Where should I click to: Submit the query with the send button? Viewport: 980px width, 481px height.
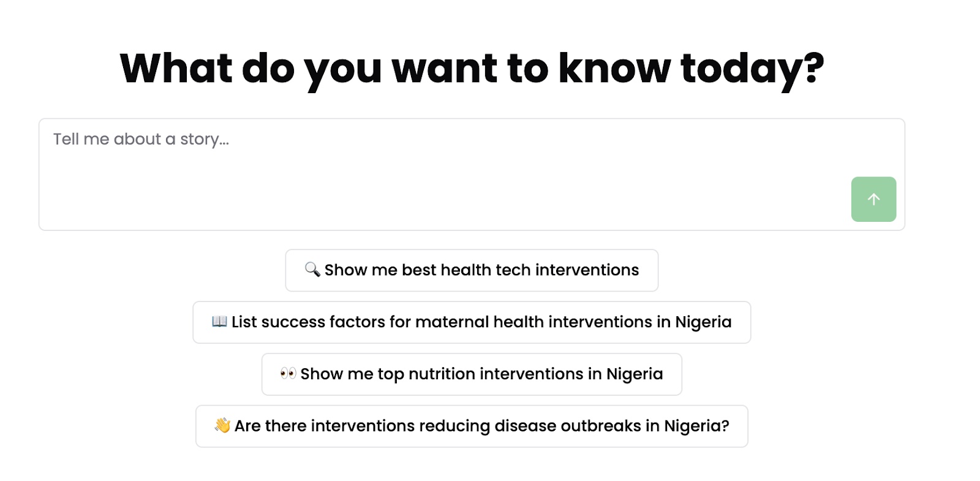[873, 199]
